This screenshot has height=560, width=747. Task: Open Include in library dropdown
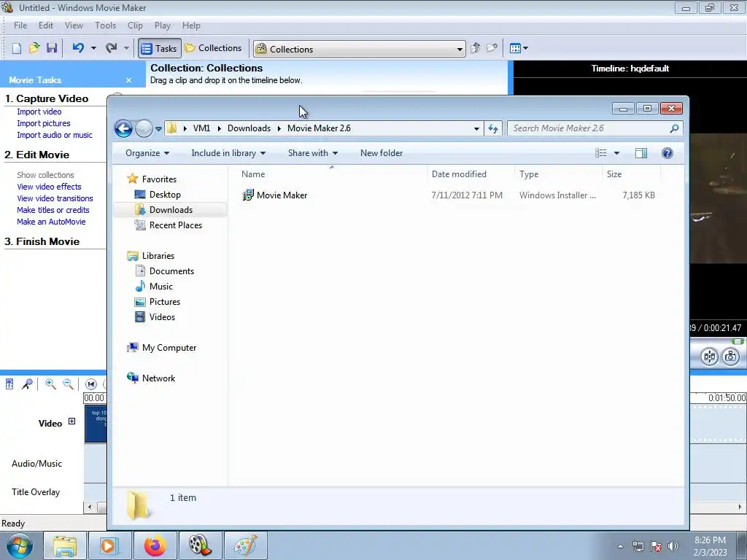pyautogui.click(x=228, y=153)
